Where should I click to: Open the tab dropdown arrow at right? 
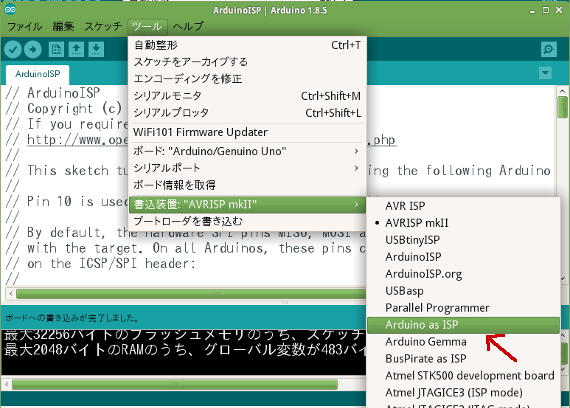tap(545, 73)
